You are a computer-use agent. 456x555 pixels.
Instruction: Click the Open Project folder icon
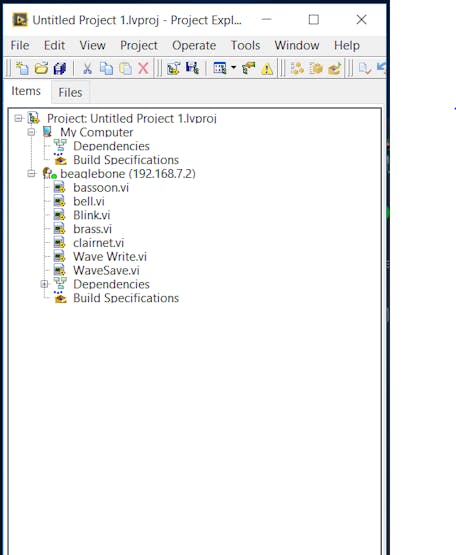[x=41, y=68]
